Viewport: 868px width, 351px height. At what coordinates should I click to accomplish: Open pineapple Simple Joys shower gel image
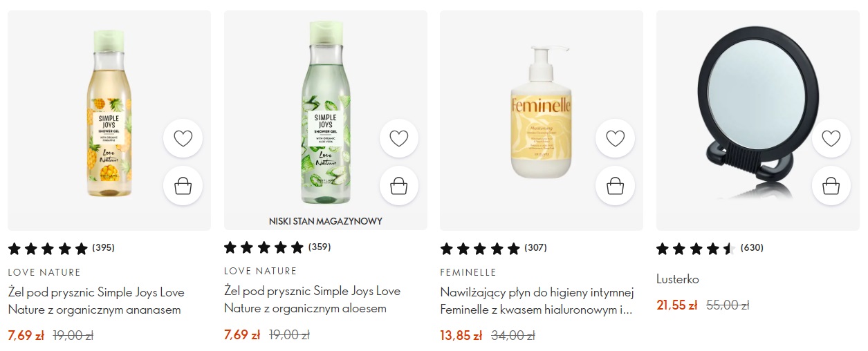[x=109, y=120]
